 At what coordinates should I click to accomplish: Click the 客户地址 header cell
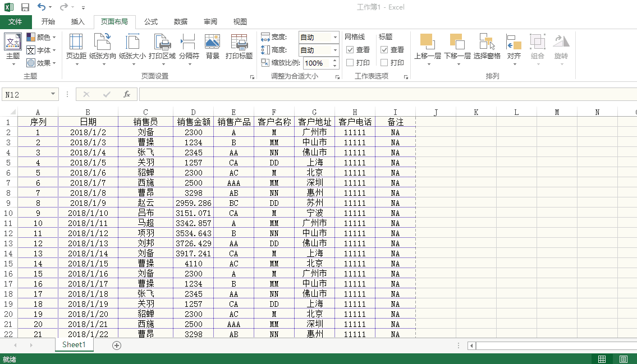tap(314, 122)
